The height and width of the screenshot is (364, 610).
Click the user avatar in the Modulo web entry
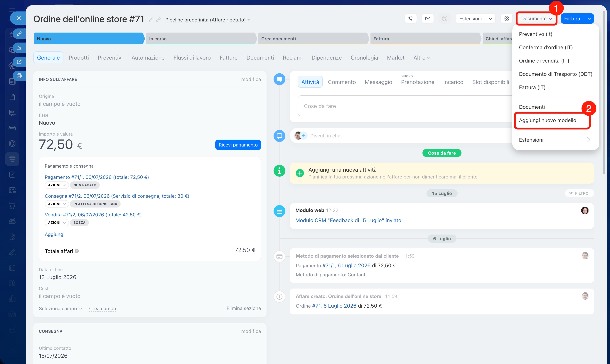point(585,210)
